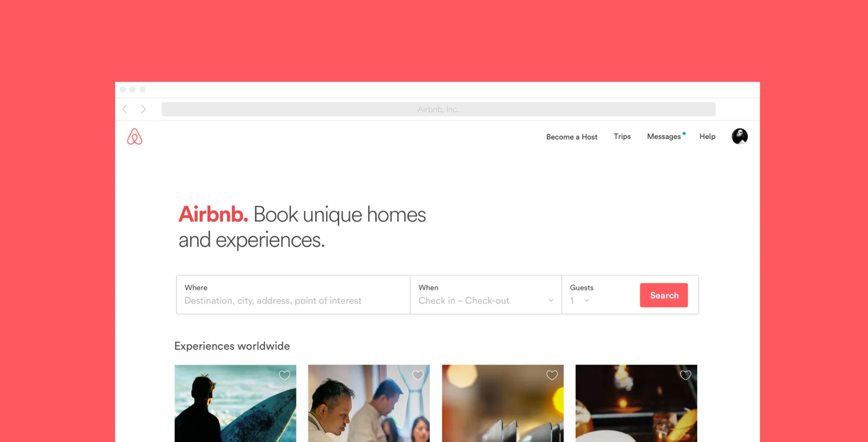
Task: Click the red Search button
Action: 664,295
